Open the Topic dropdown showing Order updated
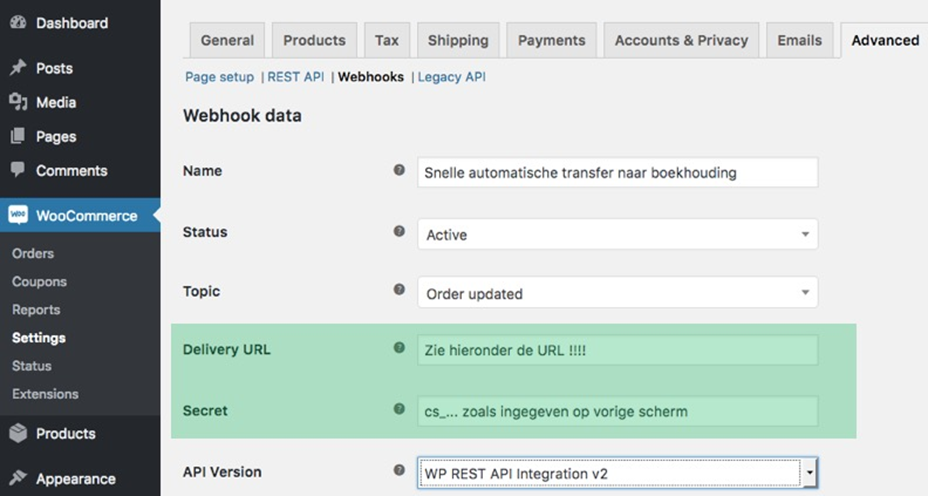The height and width of the screenshot is (496, 928). pos(618,292)
